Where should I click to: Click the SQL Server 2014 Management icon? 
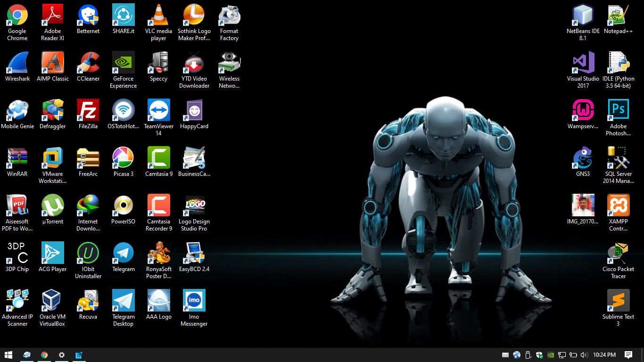pos(619,158)
